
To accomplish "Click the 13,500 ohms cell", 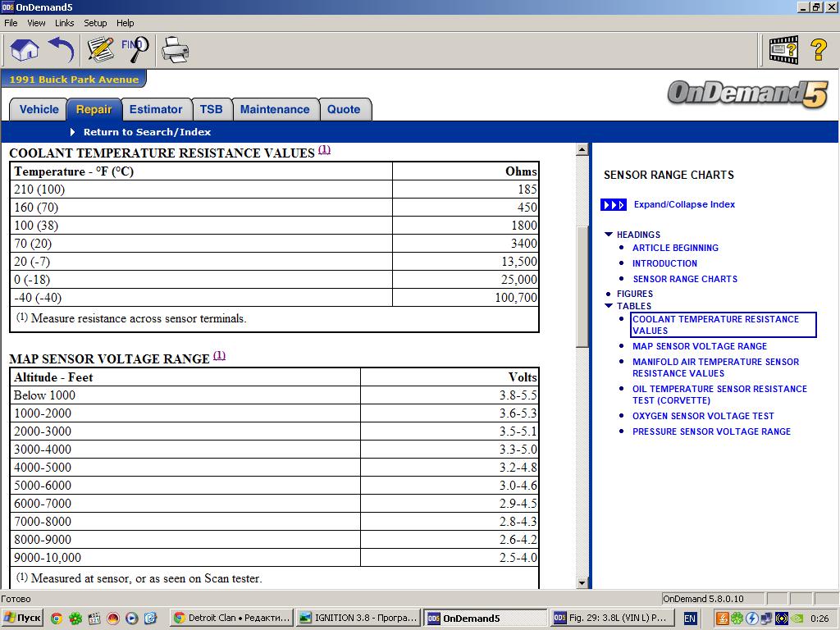I will tap(465, 262).
